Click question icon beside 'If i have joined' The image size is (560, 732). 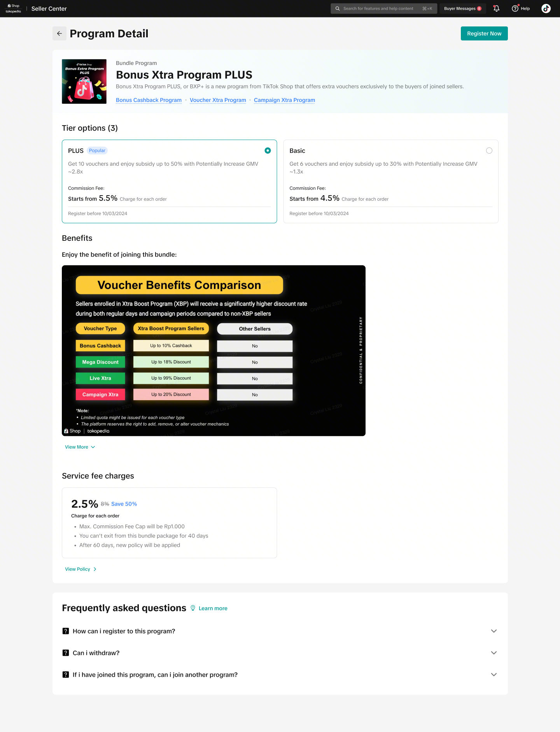[x=66, y=674]
